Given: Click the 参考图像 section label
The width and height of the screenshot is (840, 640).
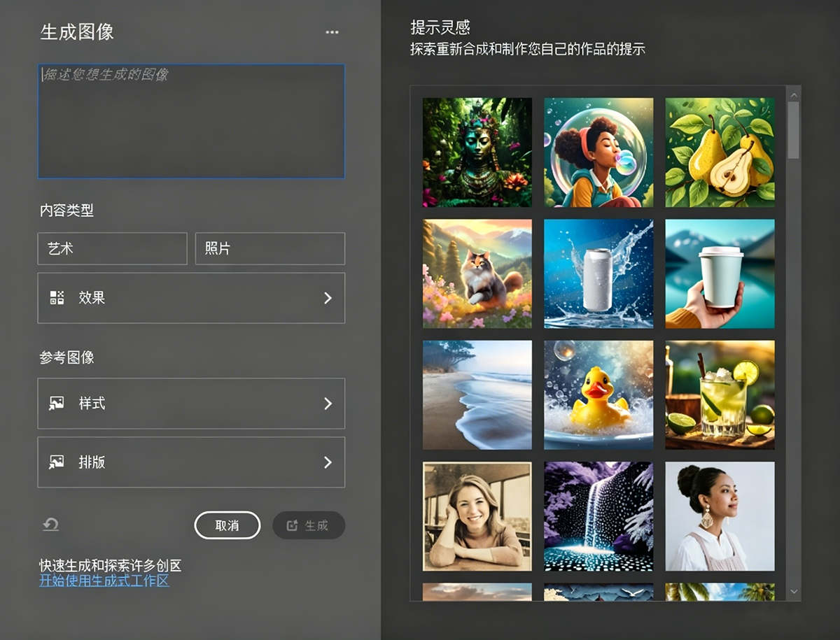Looking at the screenshot, I should tap(66, 357).
